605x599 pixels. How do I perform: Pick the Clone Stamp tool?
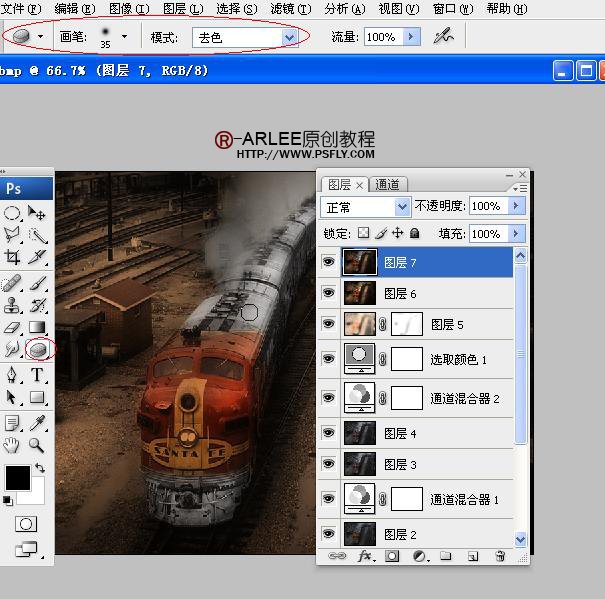[12, 305]
